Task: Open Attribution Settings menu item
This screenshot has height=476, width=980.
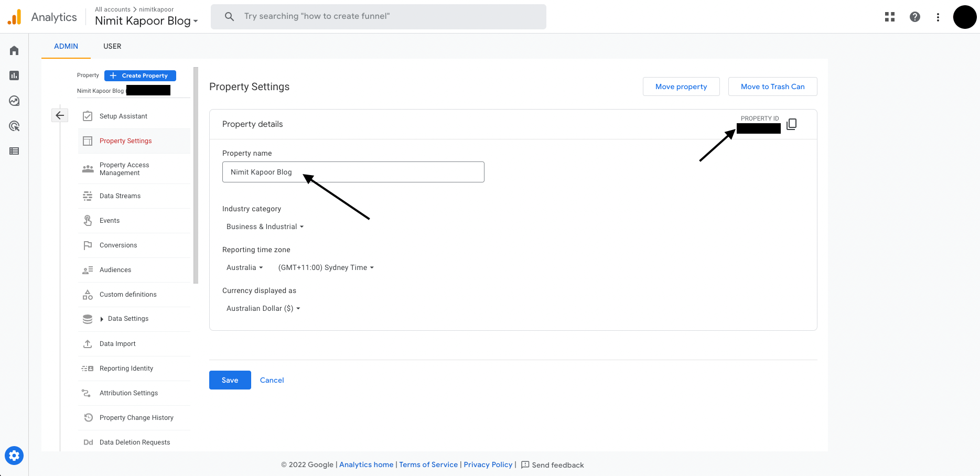Action: tap(134, 393)
